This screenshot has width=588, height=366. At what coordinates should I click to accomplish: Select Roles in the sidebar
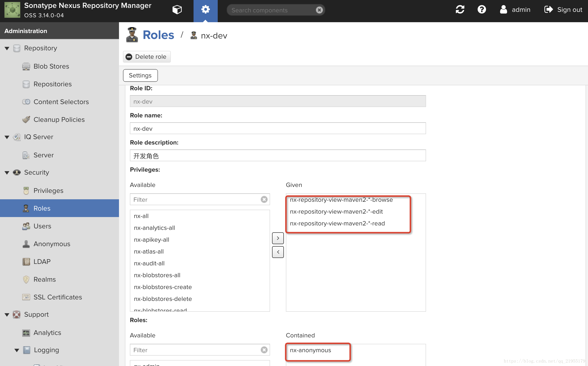pos(59,208)
